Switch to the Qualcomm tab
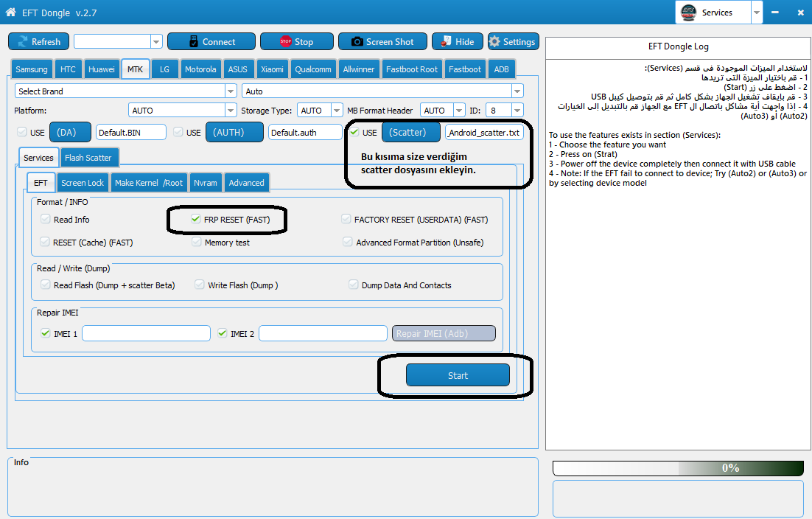 point(313,69)
